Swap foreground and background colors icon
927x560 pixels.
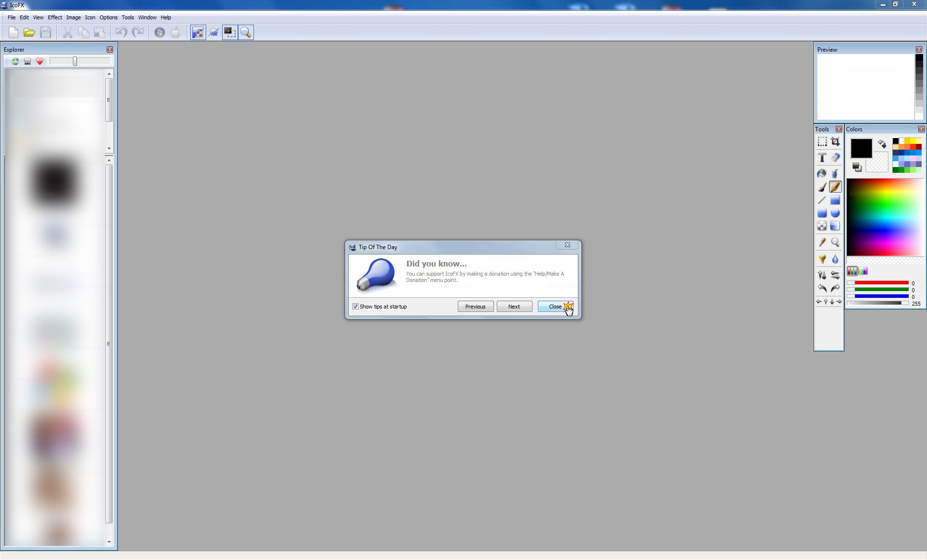[882, 144]
